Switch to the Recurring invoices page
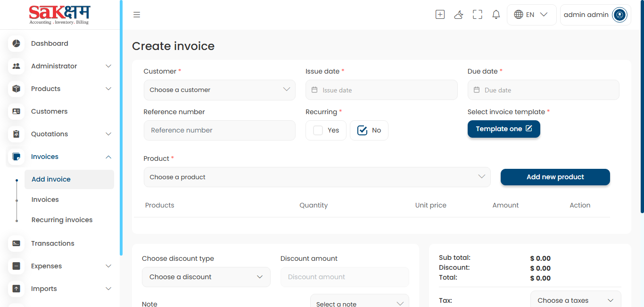 [62, 219]
